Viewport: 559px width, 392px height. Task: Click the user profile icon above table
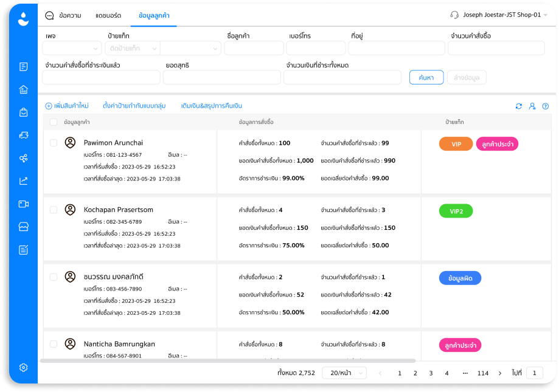click(532, 106)
